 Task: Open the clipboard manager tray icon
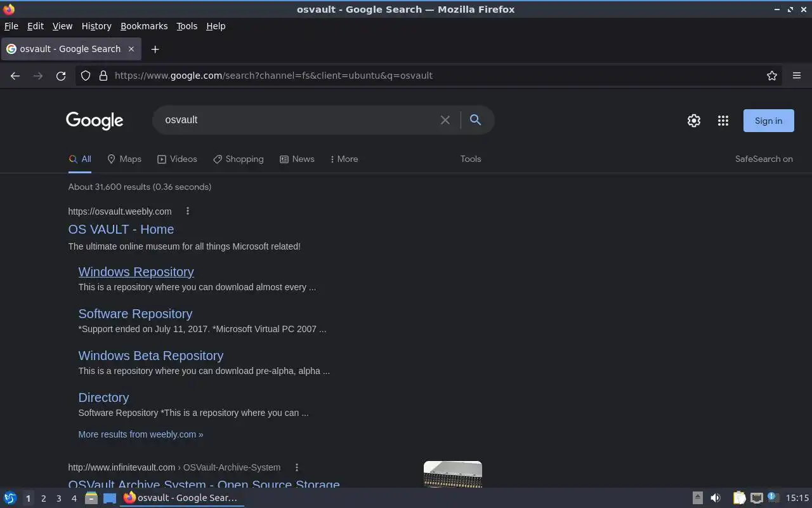pyautogui.click(x=739, y=498)
